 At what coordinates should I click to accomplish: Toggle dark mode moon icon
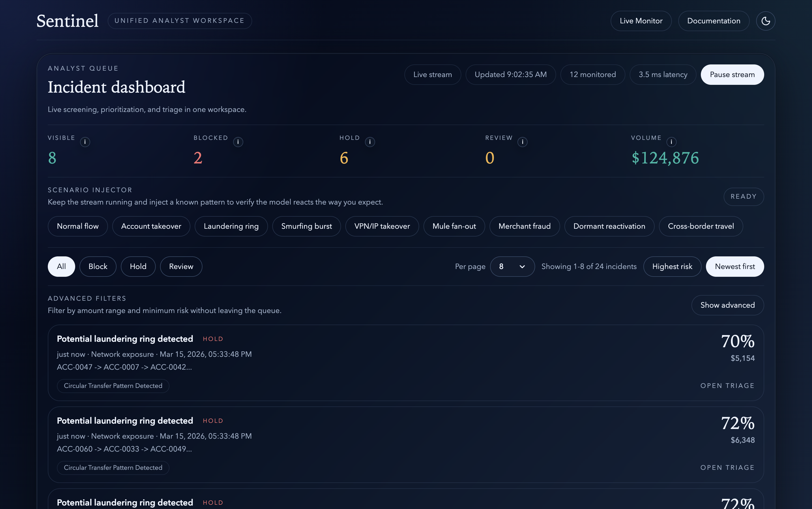point(765,21)
